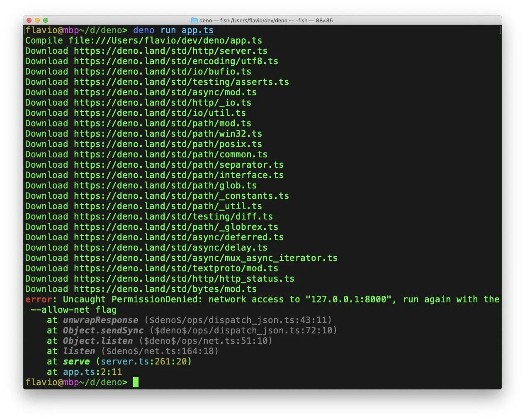
Task: Click the std/http/http_status.ts download URL
Action: 184,279
